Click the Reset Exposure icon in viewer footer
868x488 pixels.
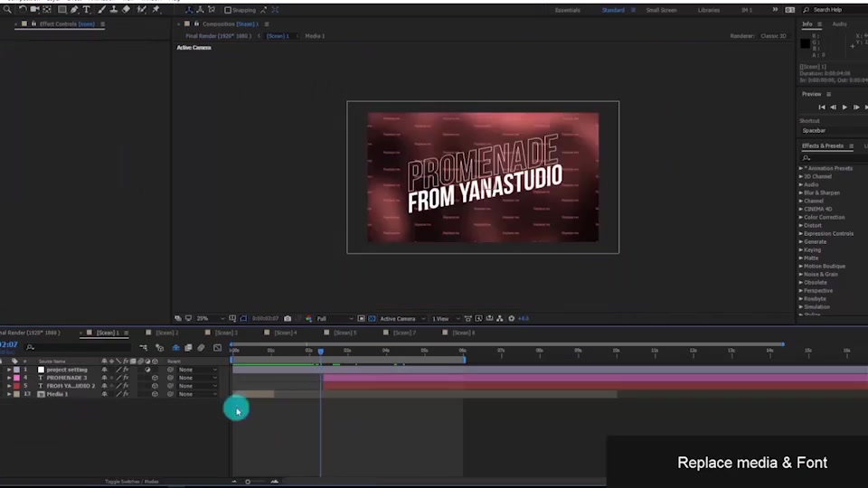(512, 319)
